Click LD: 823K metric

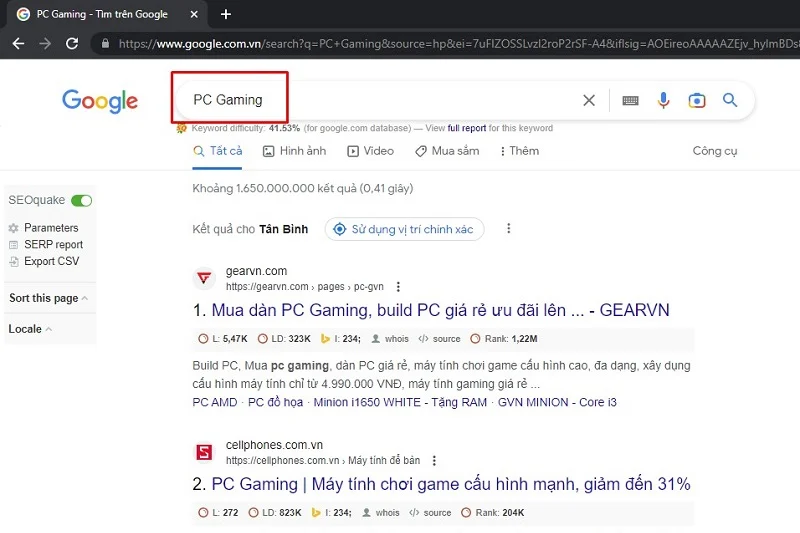(x=275, y=513)
